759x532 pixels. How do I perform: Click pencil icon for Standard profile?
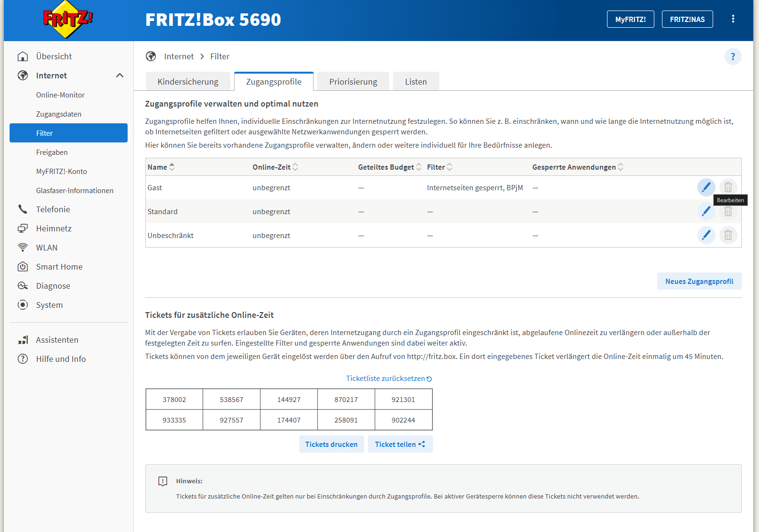tap(706, 211)
